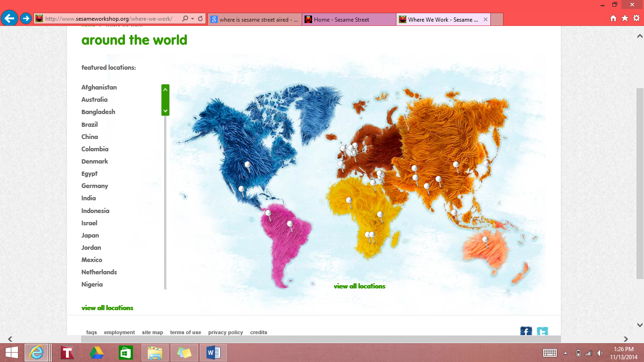This screenshot has width=644, height=362.
Task: Show hidden system tray icons arrow
Action: pyautogui.click(x=566, y=353)
